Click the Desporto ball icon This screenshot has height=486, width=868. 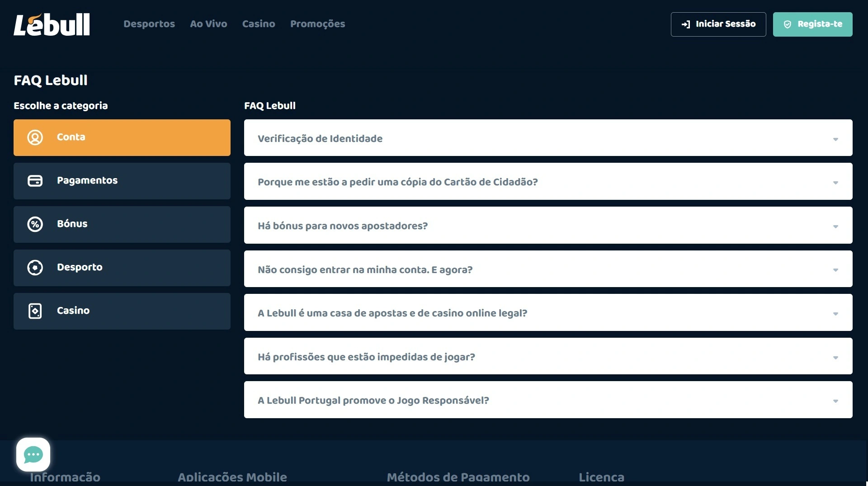pos(35,268)
